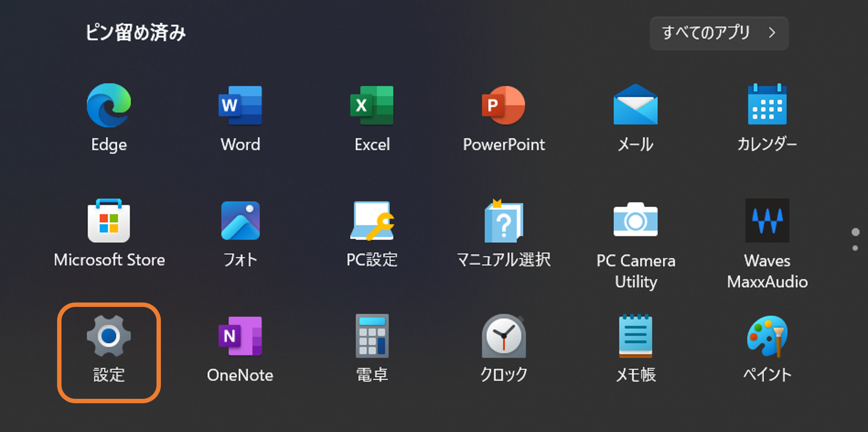Open the カレンダー calendar app

pos(767,104)
